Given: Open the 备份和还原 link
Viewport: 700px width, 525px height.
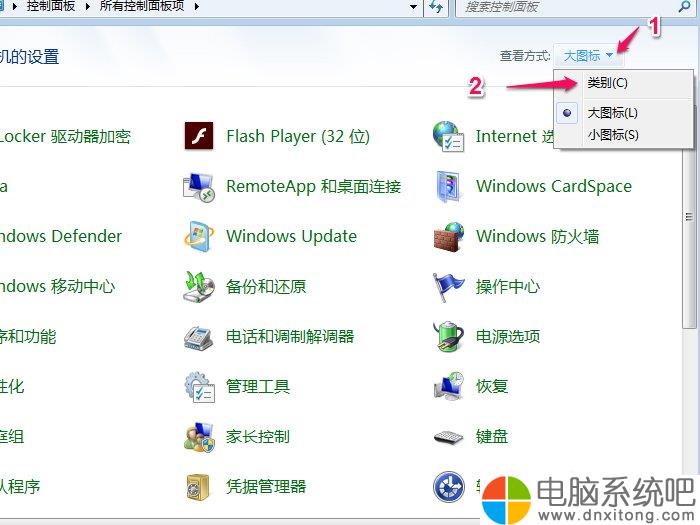Looking at the screenshot, I should click(x=266, y=287).
